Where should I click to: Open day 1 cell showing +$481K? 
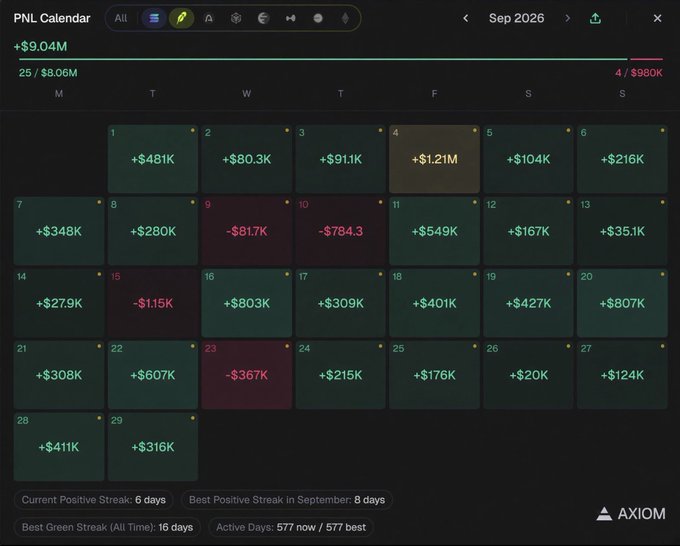(x=153, y=159)
